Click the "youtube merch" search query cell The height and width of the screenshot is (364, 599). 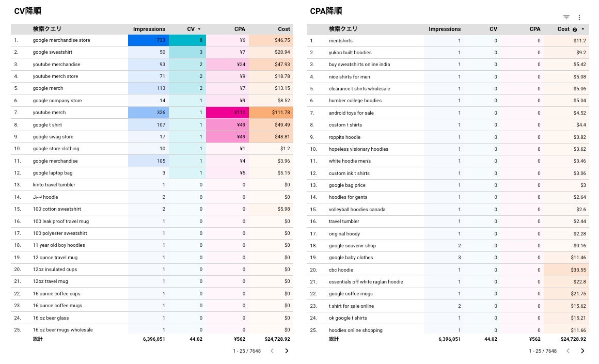(49, 113)
